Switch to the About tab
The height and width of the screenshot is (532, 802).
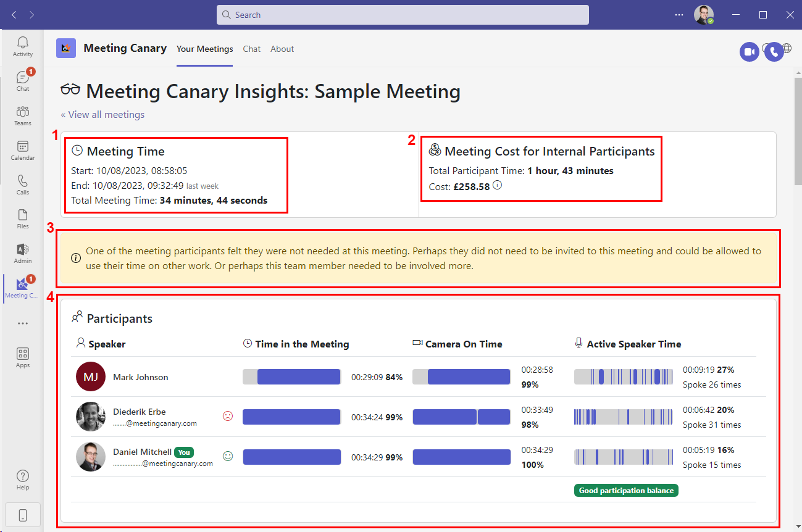tap(282, 49)
